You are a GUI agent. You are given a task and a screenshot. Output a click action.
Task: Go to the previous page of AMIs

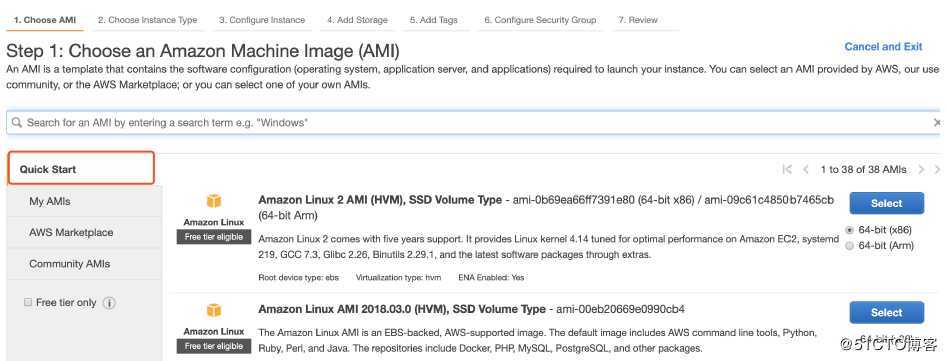coord(806,170)
